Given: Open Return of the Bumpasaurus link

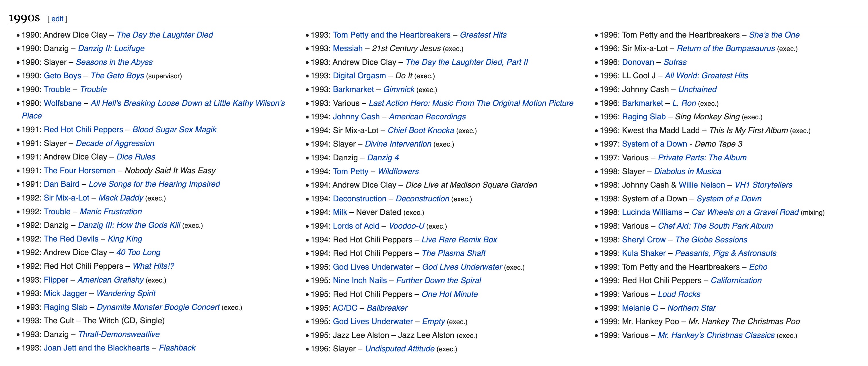Looking at the screenshot, I should (725, 48).
